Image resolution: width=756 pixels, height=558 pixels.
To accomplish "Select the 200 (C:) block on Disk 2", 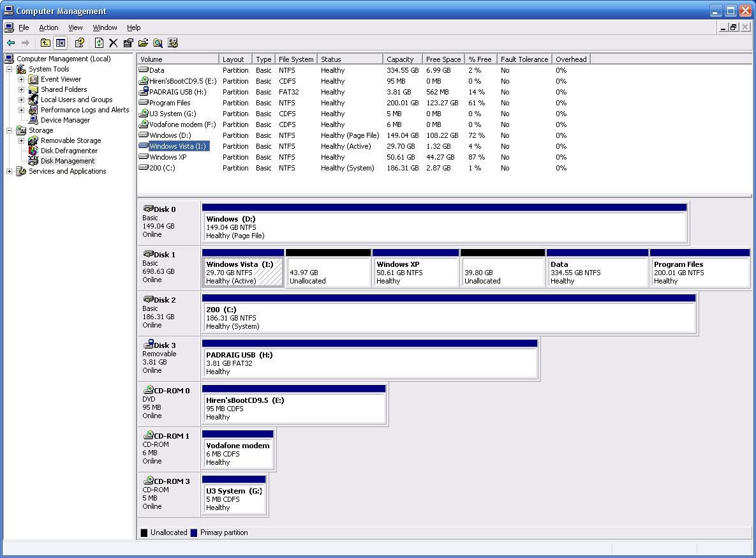I will point(449,313).
